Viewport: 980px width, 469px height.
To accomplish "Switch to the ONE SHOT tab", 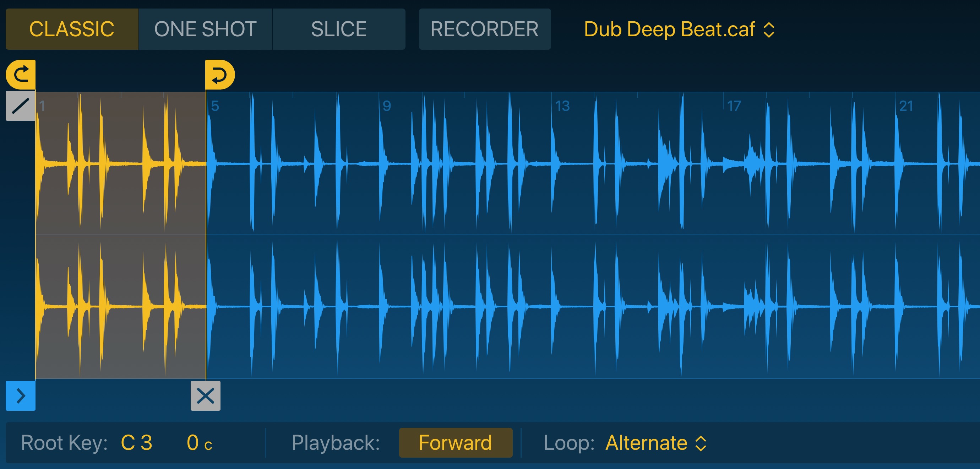I will pos(206,29).
